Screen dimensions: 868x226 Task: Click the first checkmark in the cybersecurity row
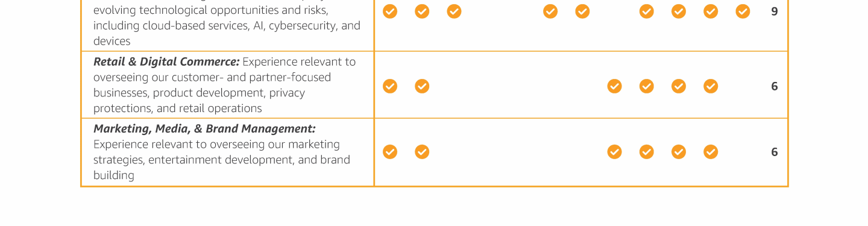click(390, 11)
